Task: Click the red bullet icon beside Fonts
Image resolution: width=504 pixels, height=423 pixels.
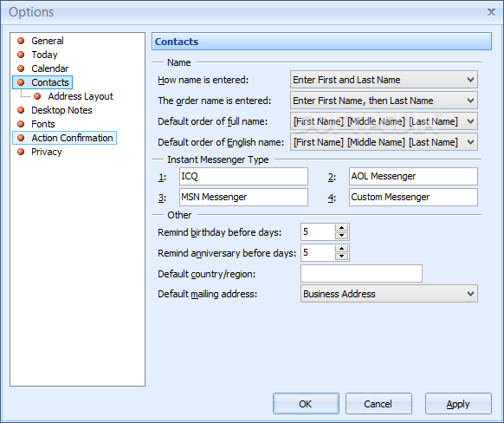Action: click(x=21, y=124)
